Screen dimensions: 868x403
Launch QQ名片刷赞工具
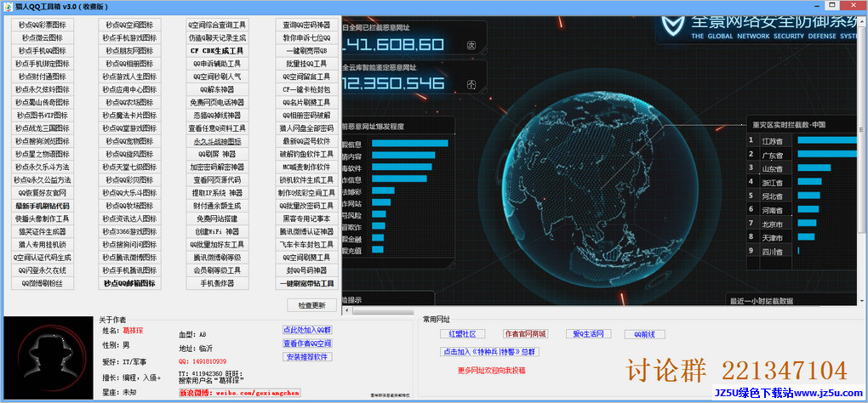pyautogui.click(x=306, y=102)
